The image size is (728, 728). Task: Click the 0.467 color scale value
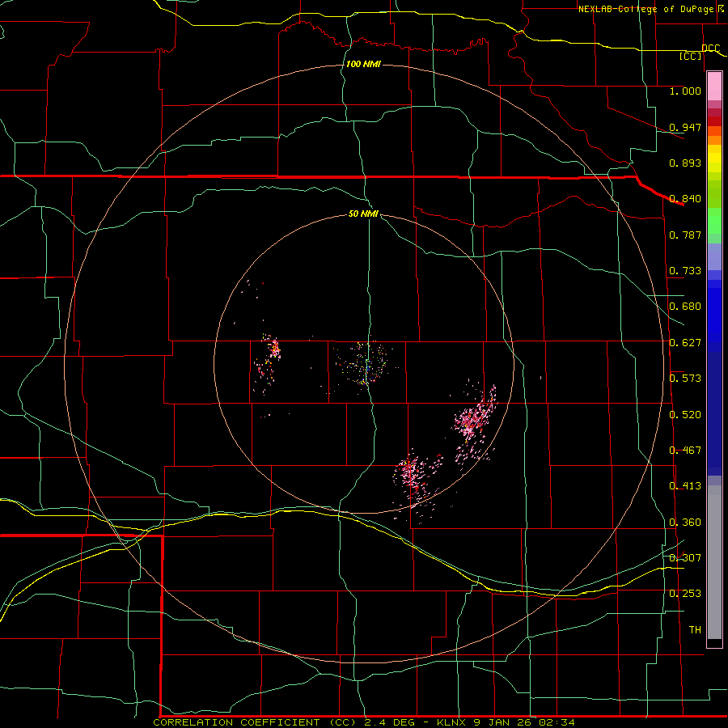(x=685, y=451)
